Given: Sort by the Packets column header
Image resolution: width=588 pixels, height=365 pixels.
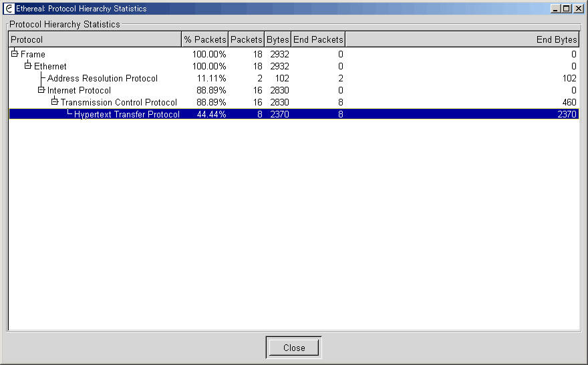Looking at the screenshot, I should click(246, 39).
